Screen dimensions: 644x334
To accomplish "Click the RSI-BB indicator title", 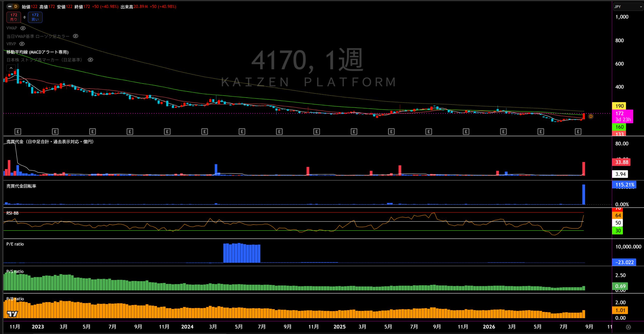I will pos(13,213).
